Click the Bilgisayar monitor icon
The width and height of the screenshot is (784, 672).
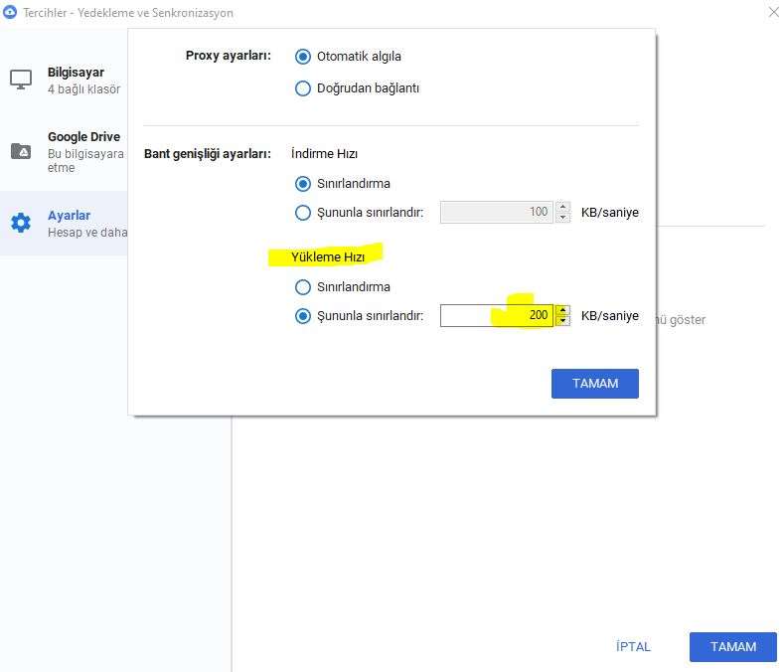click(x=21, y=80)
